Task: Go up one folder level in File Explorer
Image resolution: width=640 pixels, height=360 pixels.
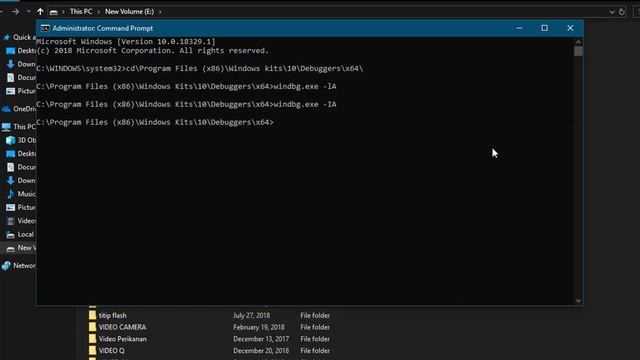Action: click(x=40, y=11)
